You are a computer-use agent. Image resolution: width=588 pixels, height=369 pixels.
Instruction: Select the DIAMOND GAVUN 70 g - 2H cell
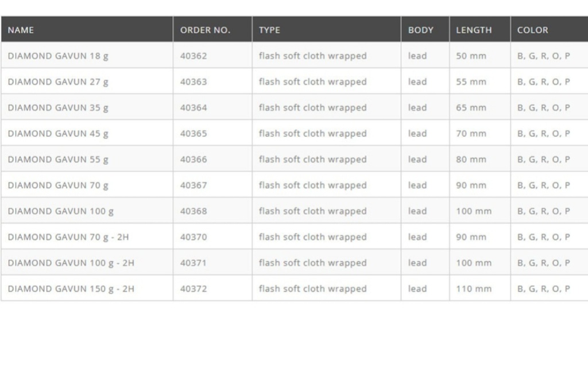[x=68, y=237]
